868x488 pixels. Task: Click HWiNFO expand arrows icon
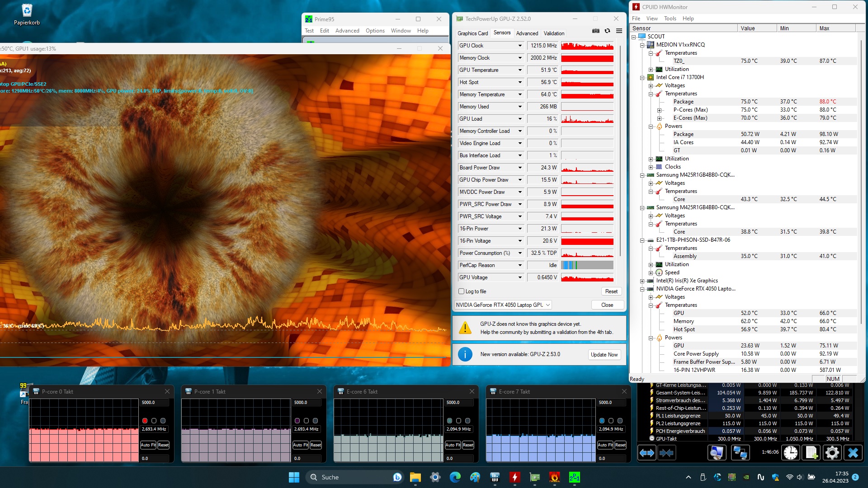pos(646,452)
